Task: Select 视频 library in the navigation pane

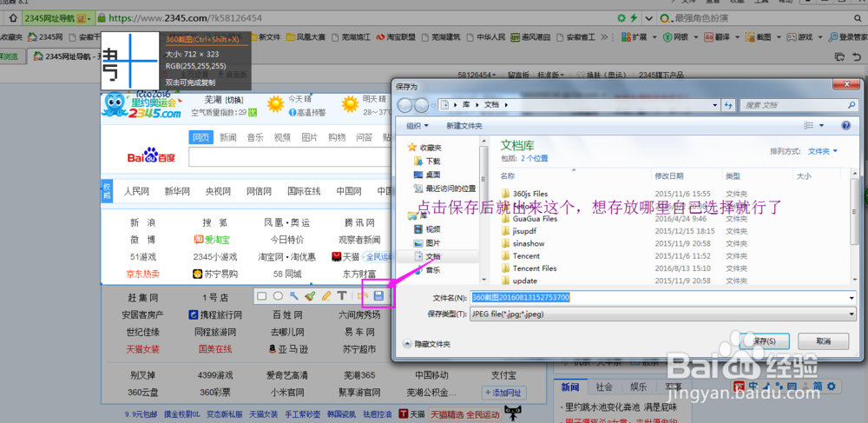Action: (x=427, y=228)
